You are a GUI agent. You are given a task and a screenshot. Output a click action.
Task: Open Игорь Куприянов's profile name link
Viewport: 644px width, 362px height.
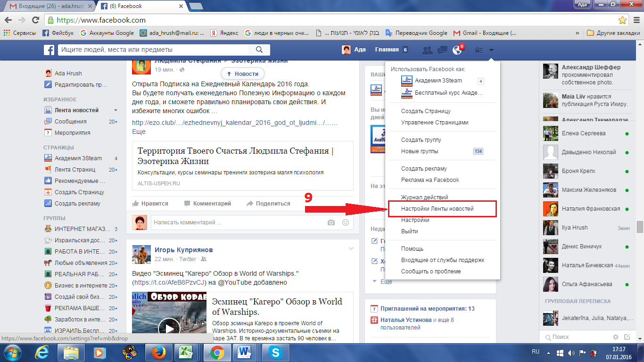184,250
